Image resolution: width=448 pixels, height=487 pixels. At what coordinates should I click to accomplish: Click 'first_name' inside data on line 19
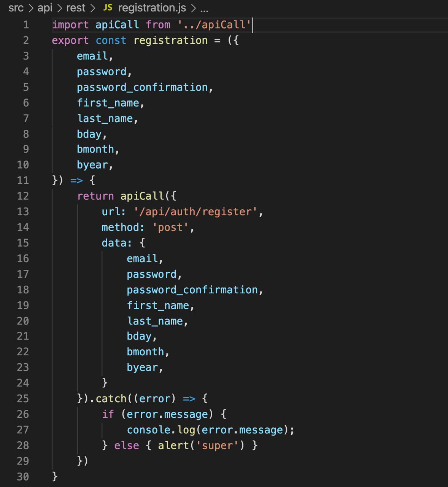(x=158, y=305)
